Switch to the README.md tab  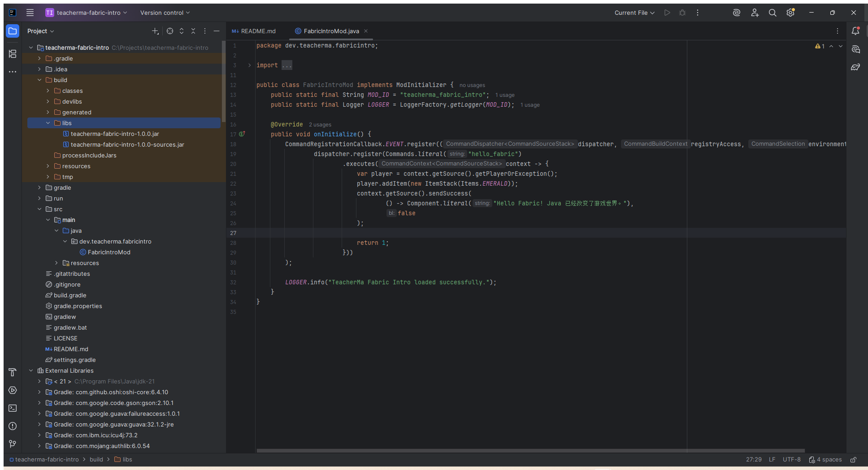pos(254,31)
